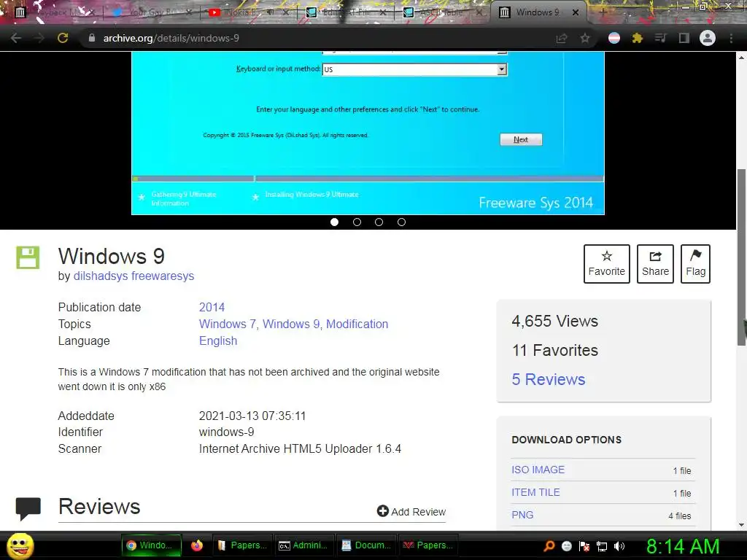Open the dilshadsys freewaresys uploader link
The height and width of the screenshot is (560, 747).
pos(134,276)
